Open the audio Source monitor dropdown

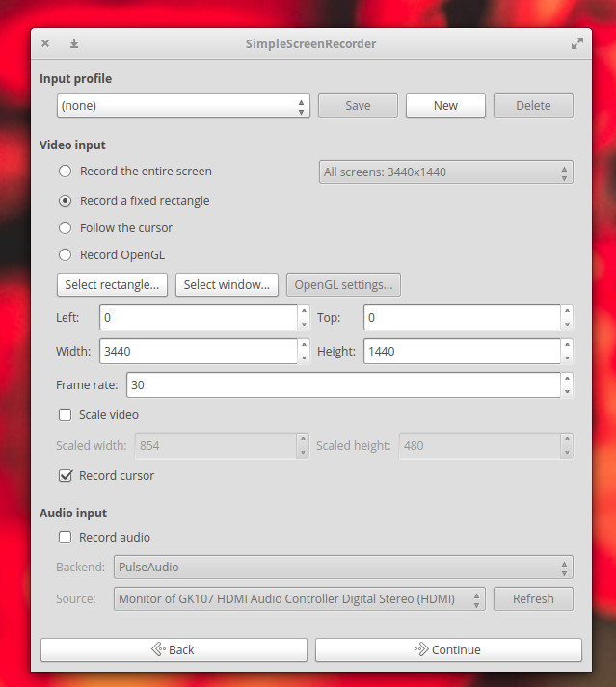[299, 599]
